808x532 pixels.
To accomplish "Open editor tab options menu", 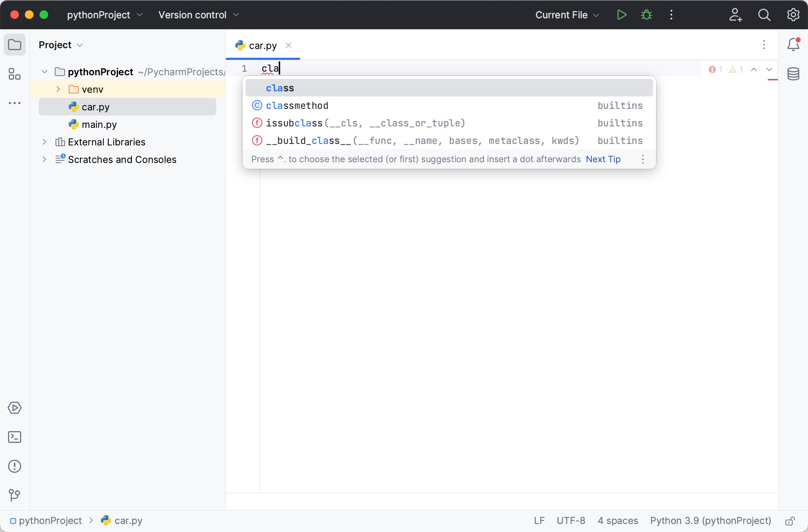I will point(764,45).
